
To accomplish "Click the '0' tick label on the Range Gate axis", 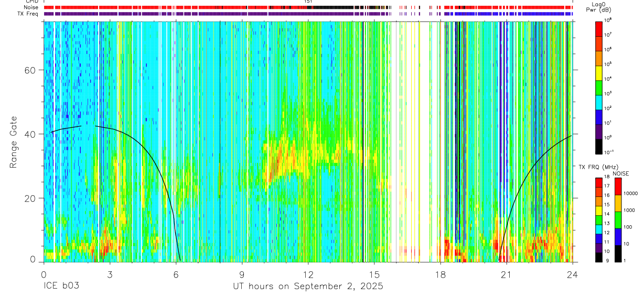I will click(x=33, y=259).
